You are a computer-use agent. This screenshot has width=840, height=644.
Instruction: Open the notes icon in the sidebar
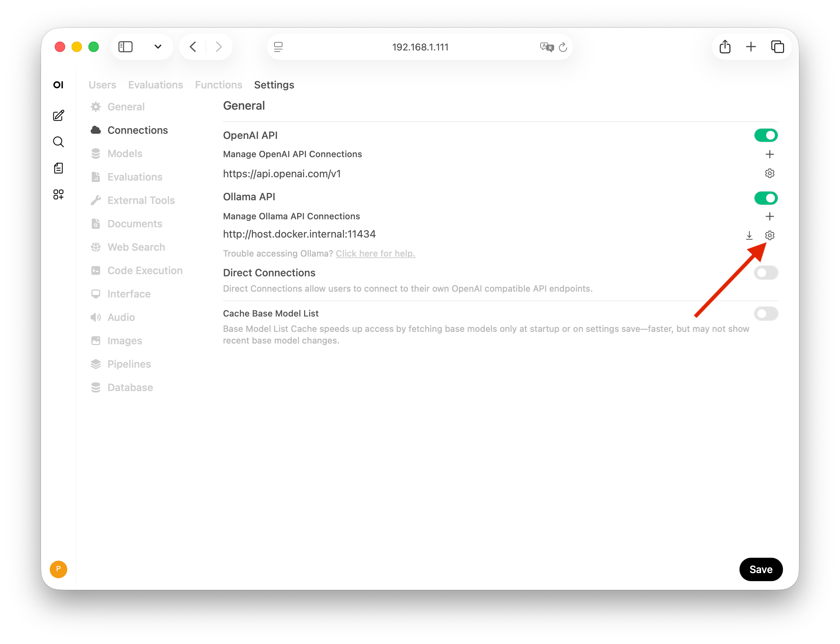tap(58, 168)
